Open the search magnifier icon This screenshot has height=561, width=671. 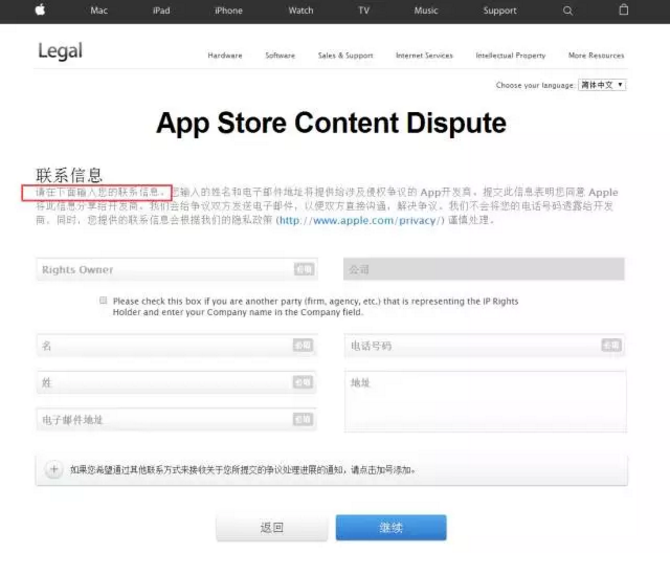pyautogui.click(x=567, y=11)
